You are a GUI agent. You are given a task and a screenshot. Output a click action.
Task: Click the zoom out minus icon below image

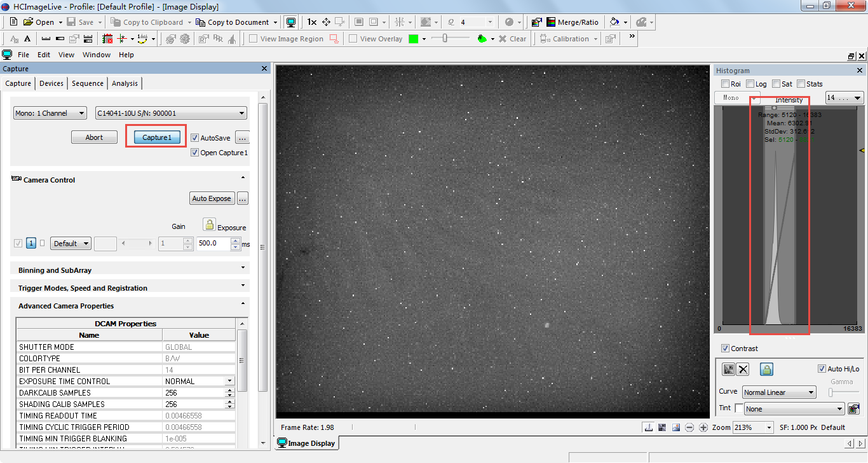(689, 427)
